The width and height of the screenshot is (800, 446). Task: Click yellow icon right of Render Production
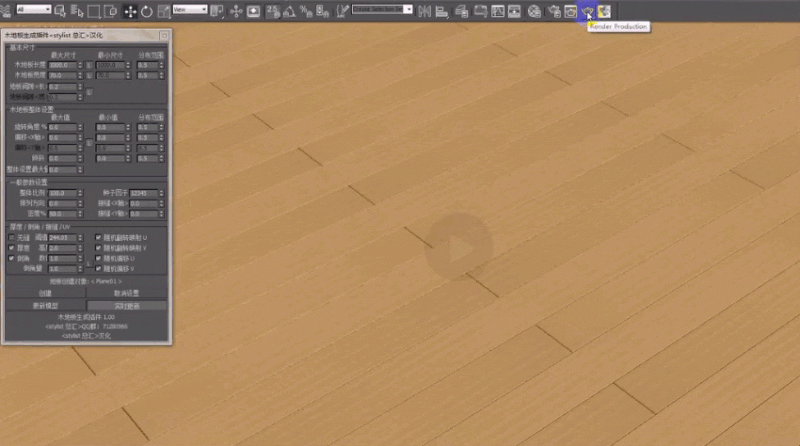coord(604,11)
